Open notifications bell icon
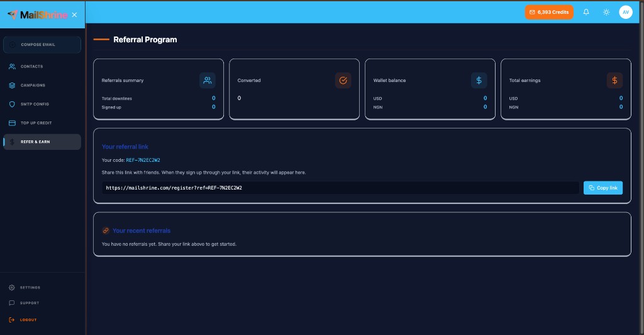 [586, 12]
